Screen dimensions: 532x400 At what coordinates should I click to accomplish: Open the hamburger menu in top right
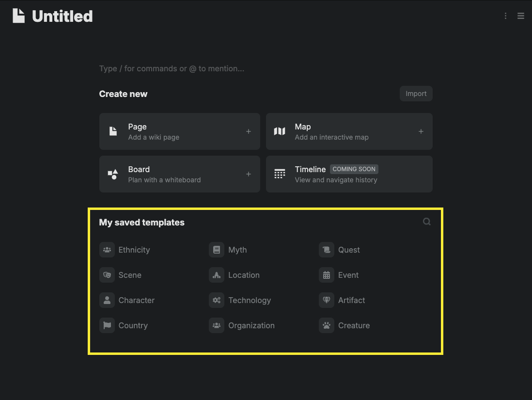(521, 16)
